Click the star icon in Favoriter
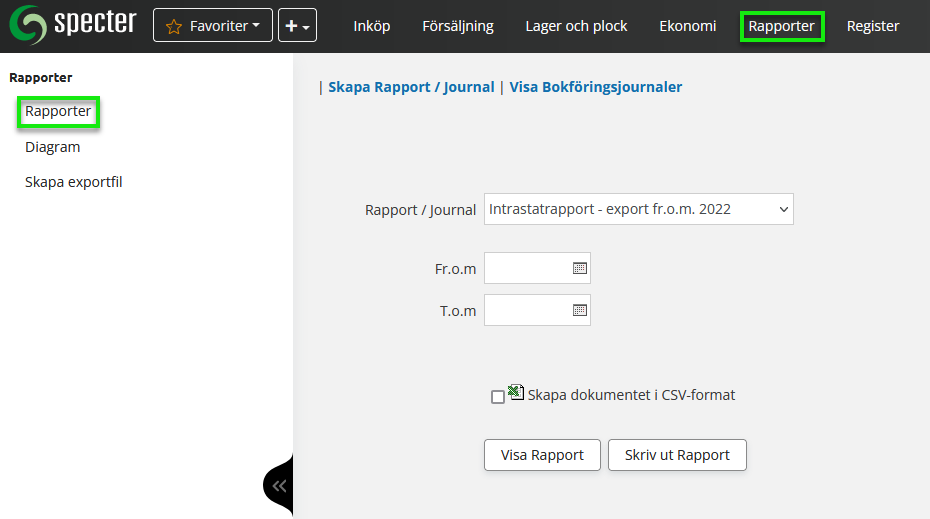This screenshot has width=930, height=519. coord(174,26)
